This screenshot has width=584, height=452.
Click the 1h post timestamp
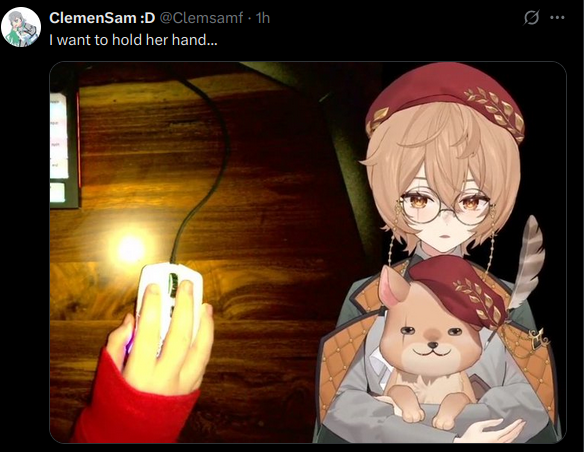point(263,17)
